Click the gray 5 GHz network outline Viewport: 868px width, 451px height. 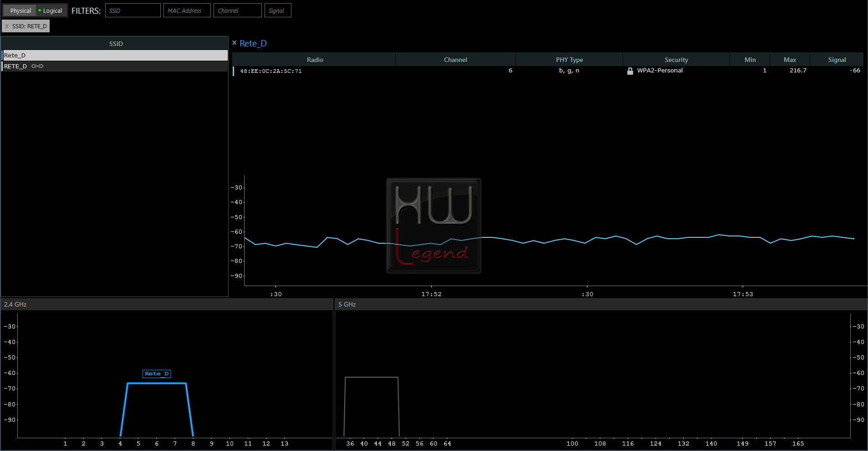pyautogui.click(x=372, y=377)
